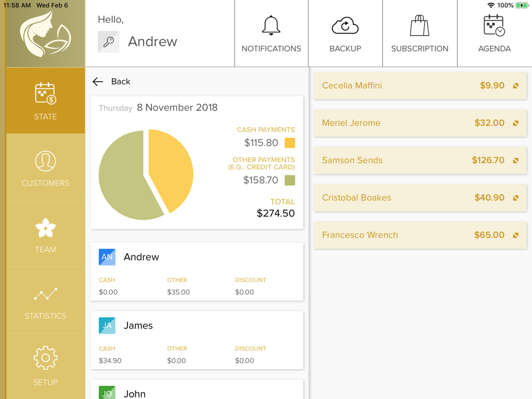
Task: Open the Notifications bell icon
Action: [x=271, y=26]
